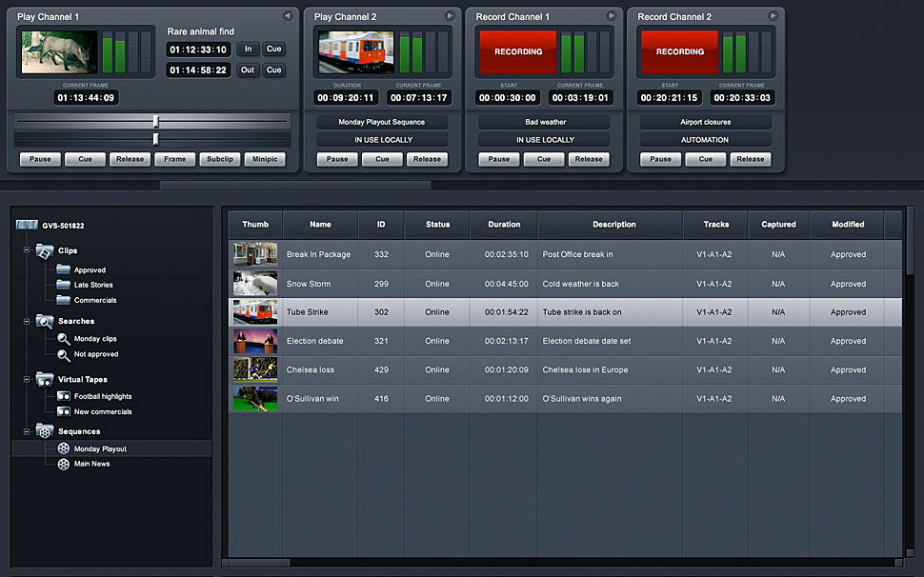
Task: Click the GVS-501822 server icon
Action: click(x=27, y=226)
